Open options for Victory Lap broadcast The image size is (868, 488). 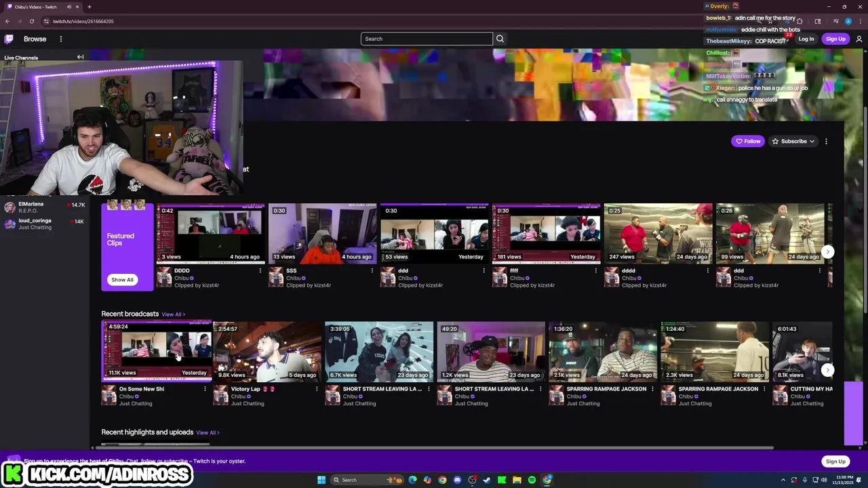[316, 389]
